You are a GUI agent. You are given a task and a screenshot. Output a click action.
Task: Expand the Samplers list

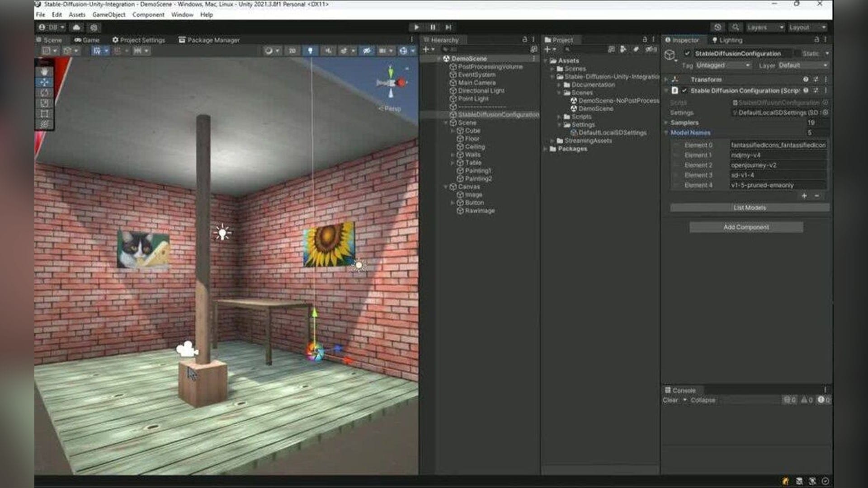pyautogui.click(x=666, y=123)
